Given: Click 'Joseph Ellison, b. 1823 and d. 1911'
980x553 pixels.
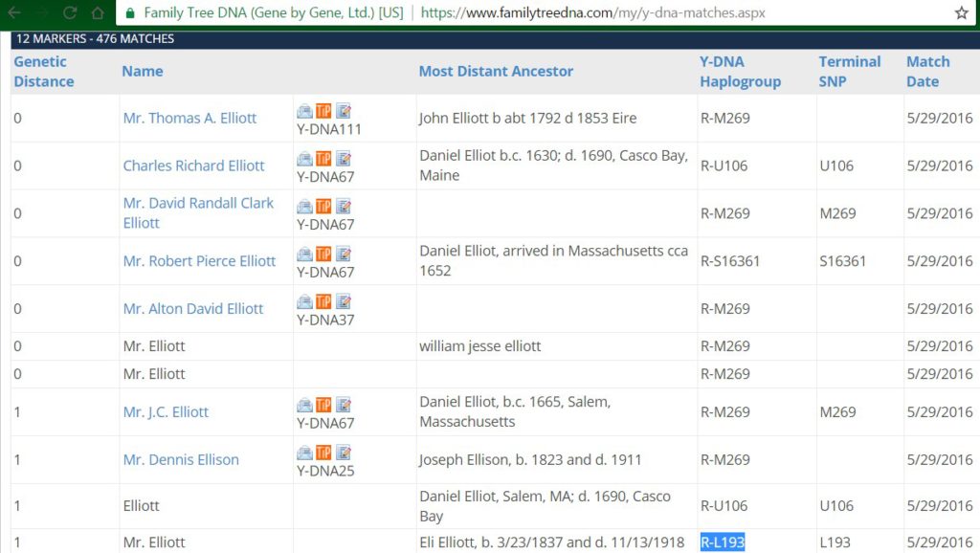Looking at the screenshot, I should pos(530,460).
